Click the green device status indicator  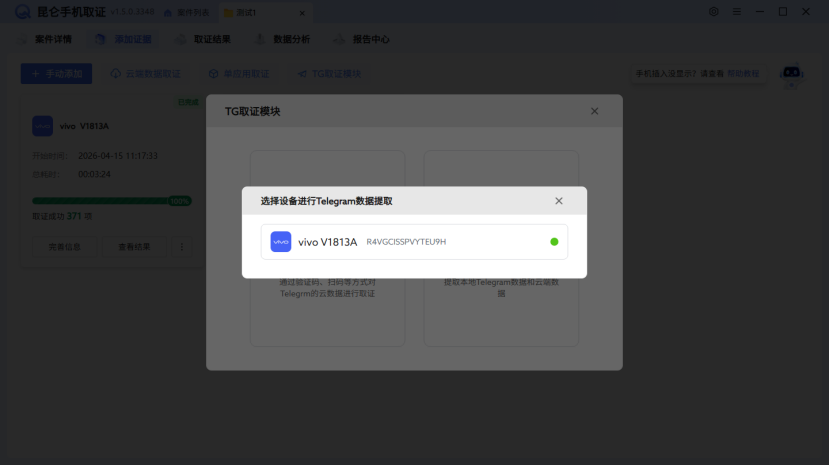coord(554,242)
